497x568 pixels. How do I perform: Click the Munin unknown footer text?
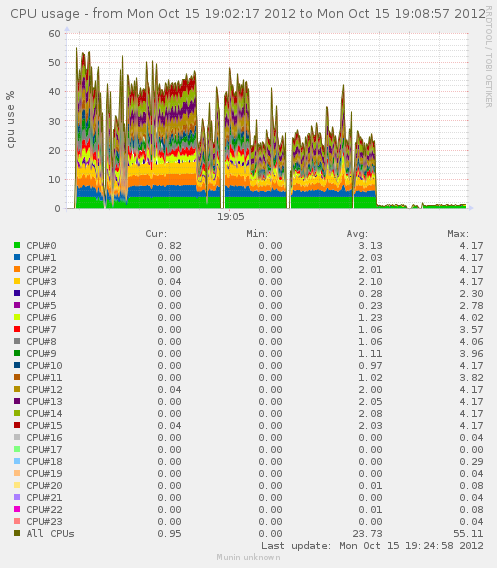(248, 557)
